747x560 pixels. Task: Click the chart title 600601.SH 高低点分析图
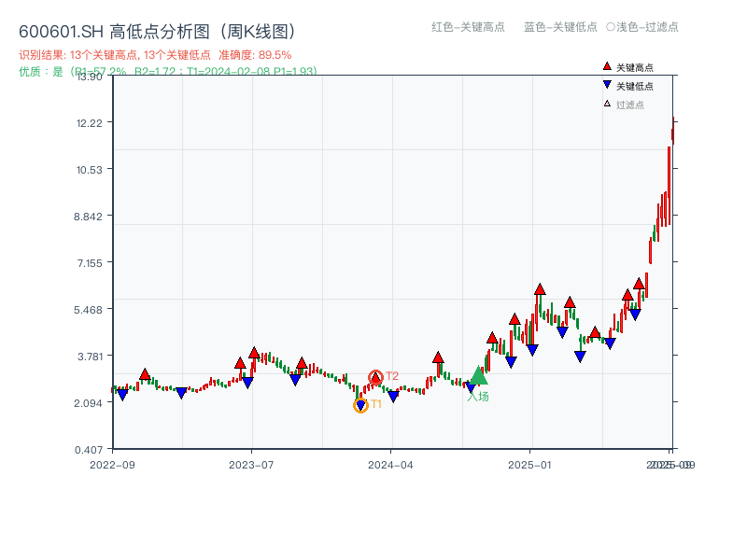[x=158, y=32]
